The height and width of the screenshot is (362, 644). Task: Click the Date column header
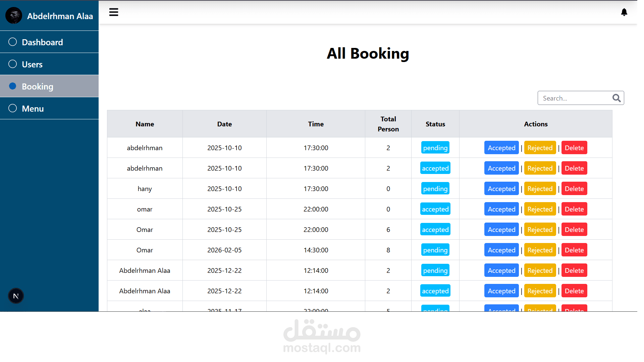[x=224, y=124]
